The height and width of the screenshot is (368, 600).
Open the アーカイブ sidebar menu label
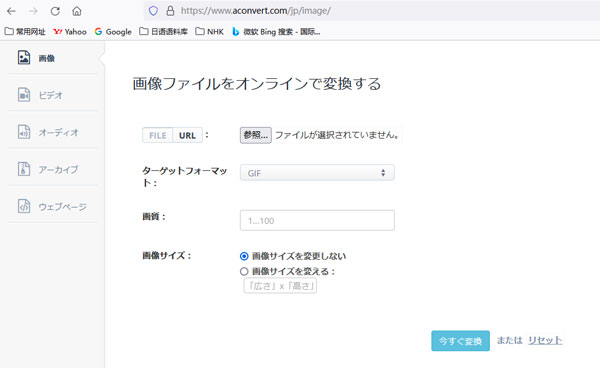click(59, 169)
